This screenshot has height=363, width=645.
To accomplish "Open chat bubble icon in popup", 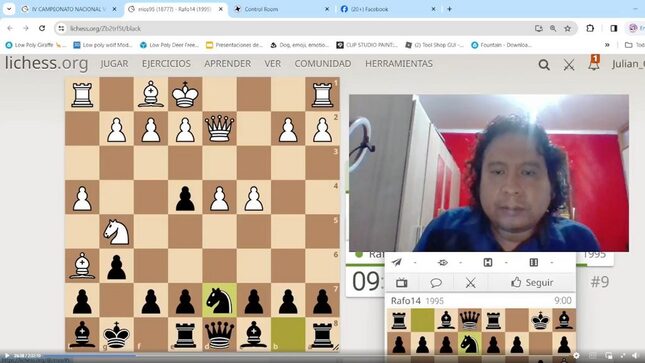I will 436,282.
